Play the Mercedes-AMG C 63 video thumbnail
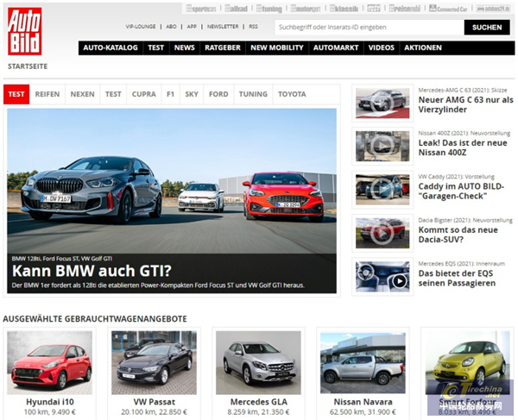 (382, 103)
